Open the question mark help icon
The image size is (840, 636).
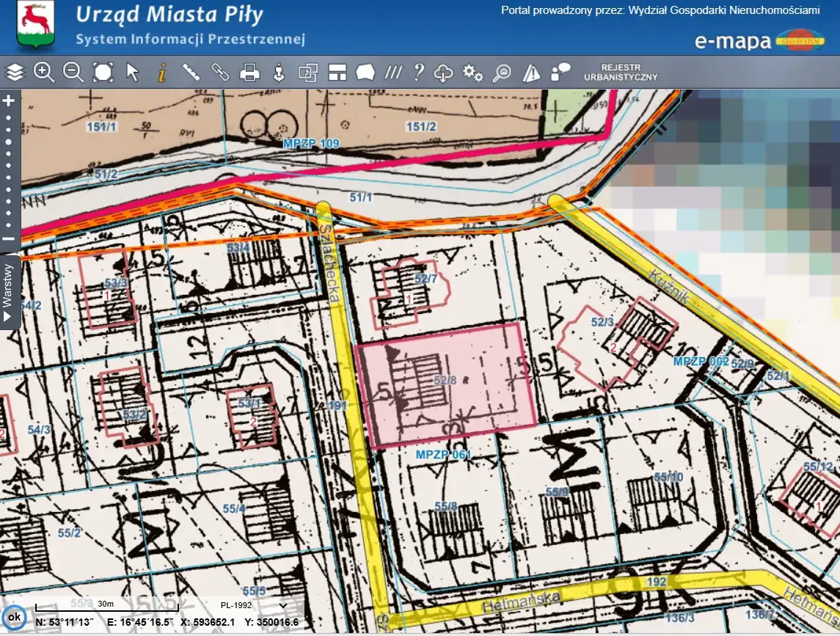point(419,72)
